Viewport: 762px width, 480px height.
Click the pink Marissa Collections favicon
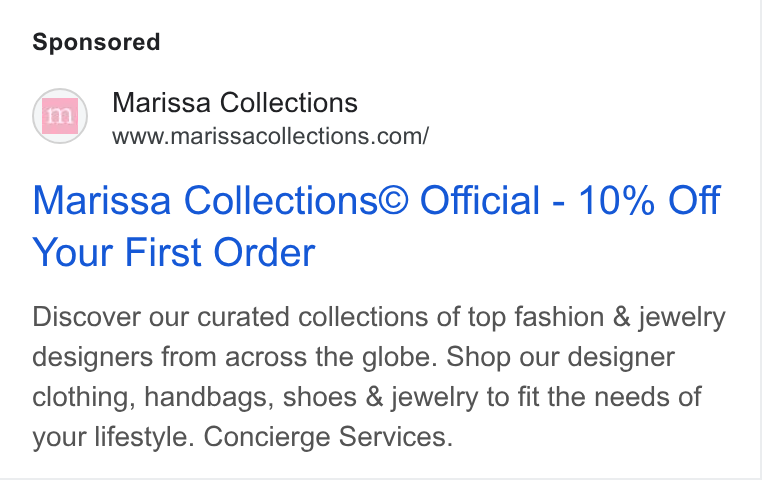[x=60, y=116]
